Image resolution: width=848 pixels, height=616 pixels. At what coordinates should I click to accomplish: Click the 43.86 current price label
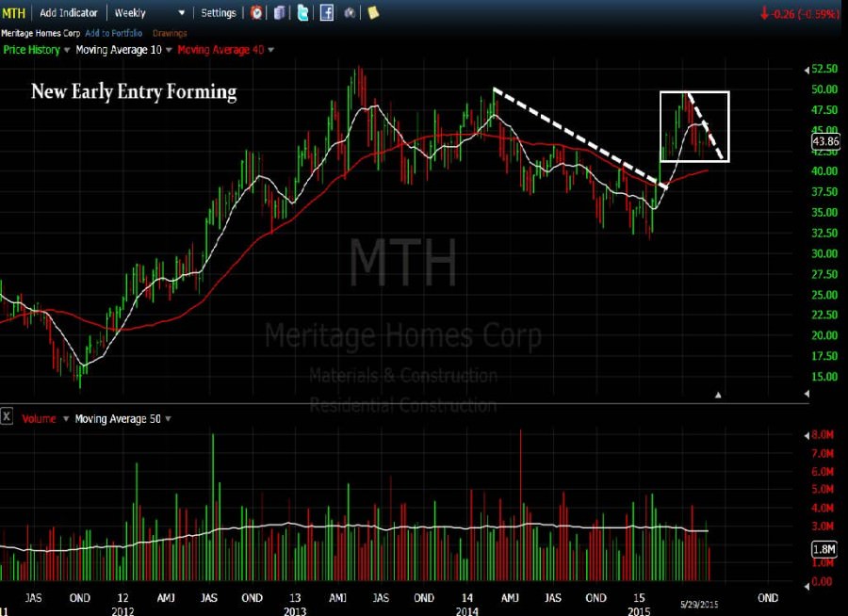tap(825, 141)
